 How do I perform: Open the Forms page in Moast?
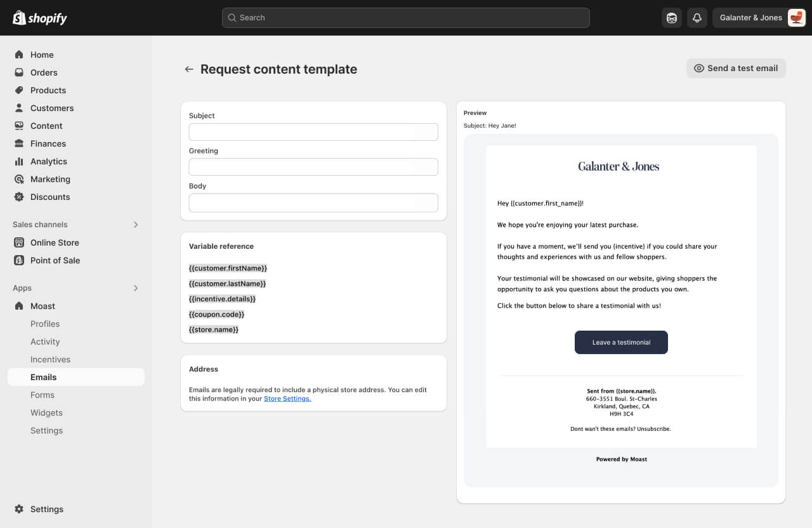point(43,395)
